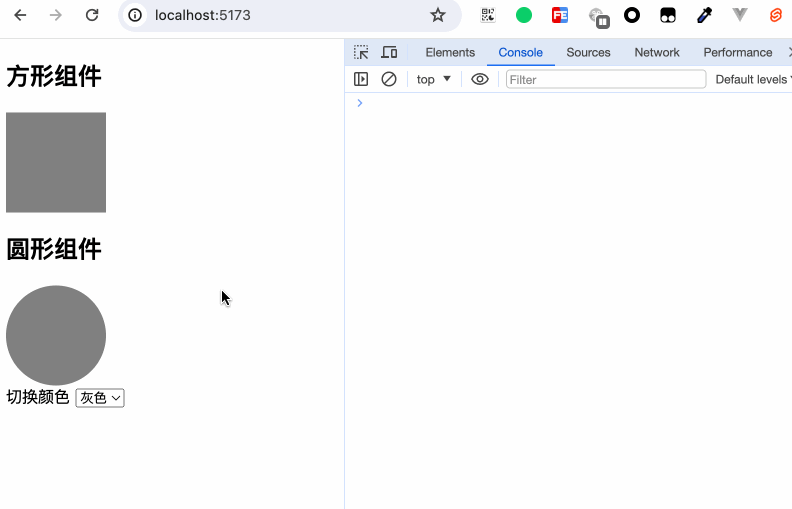Viewport: 792px width, 509px height.
Task: Show the console sidebar panel
Action: (361, 79)
